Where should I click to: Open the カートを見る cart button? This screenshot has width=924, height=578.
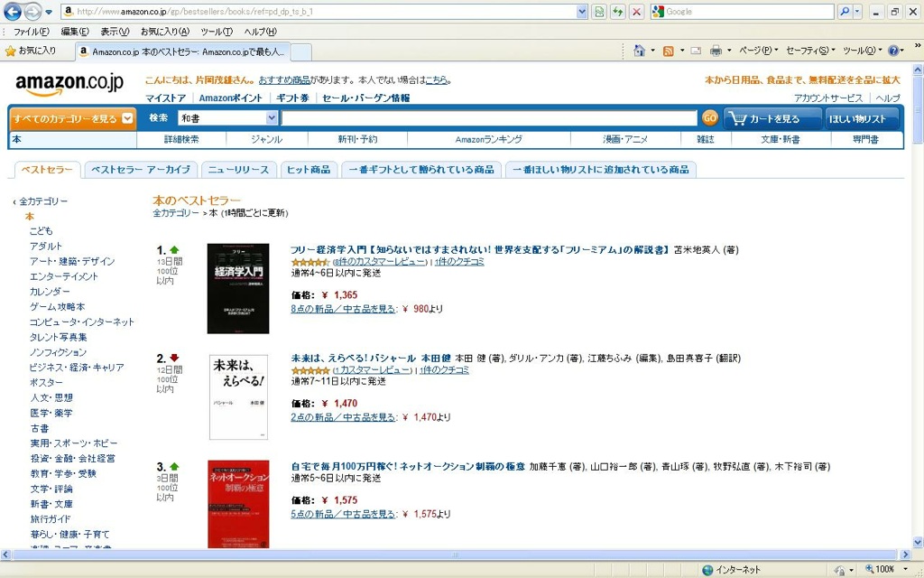coord(772,118)
